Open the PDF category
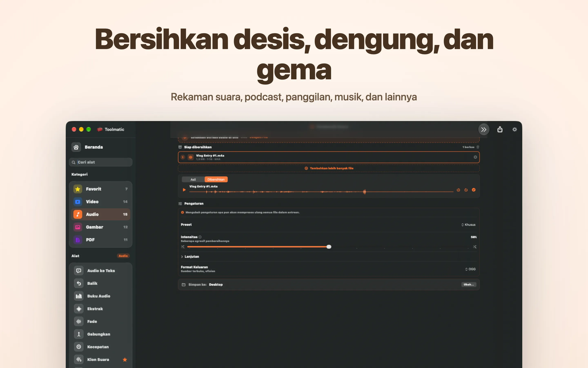Screen dimensions: 588x368 pos(101,240)
